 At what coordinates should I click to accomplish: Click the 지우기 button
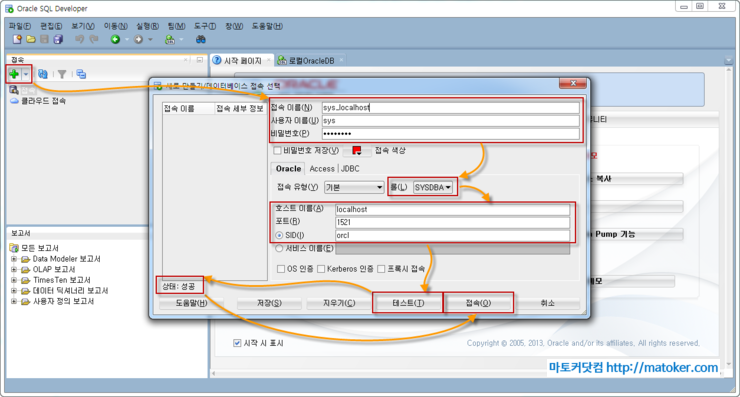[338, 303]
